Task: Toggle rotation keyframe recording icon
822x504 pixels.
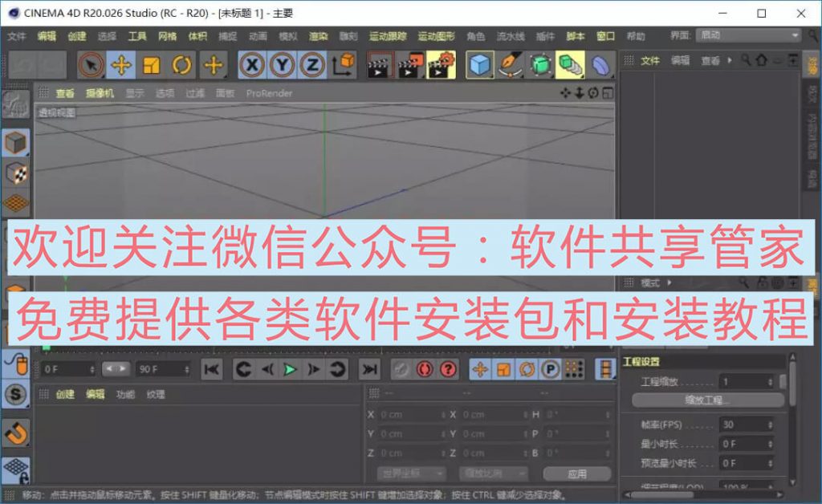Action: point(527,369)
